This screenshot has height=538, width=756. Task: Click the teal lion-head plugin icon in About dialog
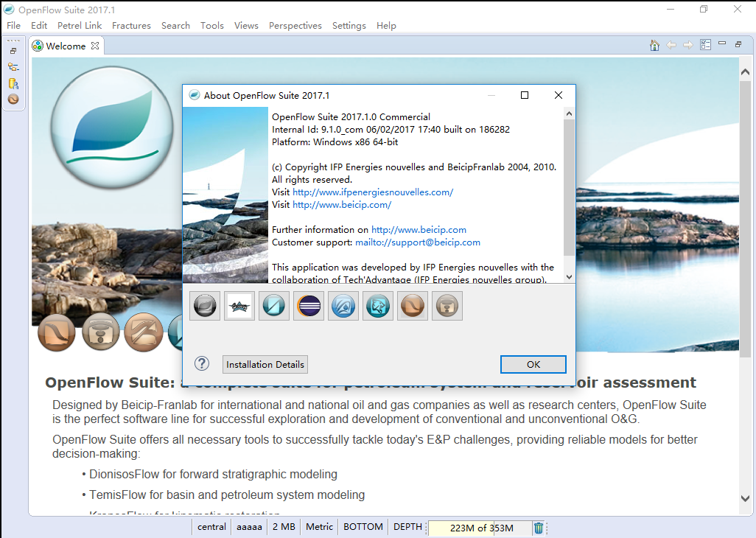pyautogui.click(x=378, y=306)
